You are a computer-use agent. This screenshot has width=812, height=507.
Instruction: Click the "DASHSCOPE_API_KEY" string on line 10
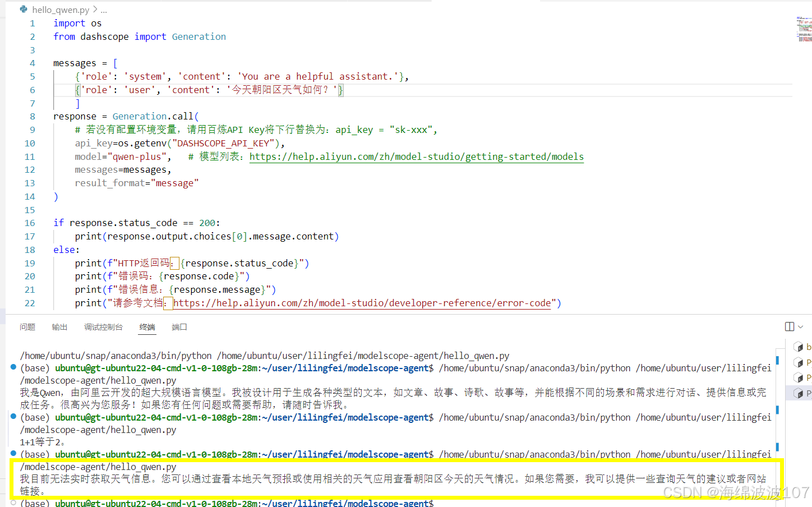(x=223, y=143)
